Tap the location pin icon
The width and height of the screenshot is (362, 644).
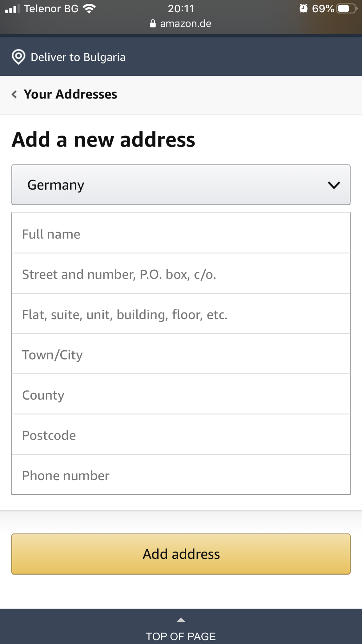point(19,57)
